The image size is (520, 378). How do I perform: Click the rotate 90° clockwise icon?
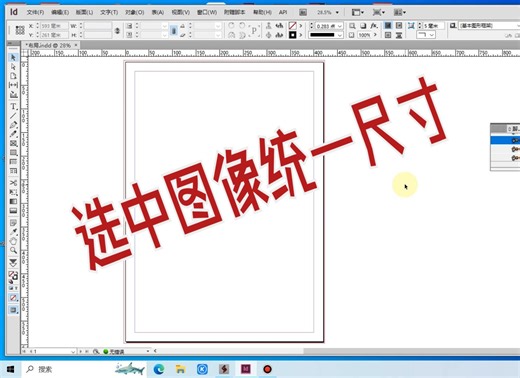coord(231,26)
